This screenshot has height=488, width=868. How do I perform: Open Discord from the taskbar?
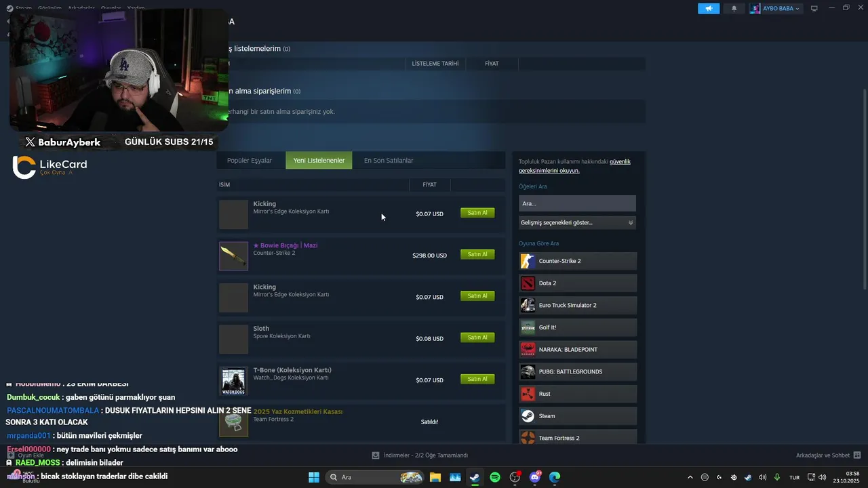pos(535,477)
